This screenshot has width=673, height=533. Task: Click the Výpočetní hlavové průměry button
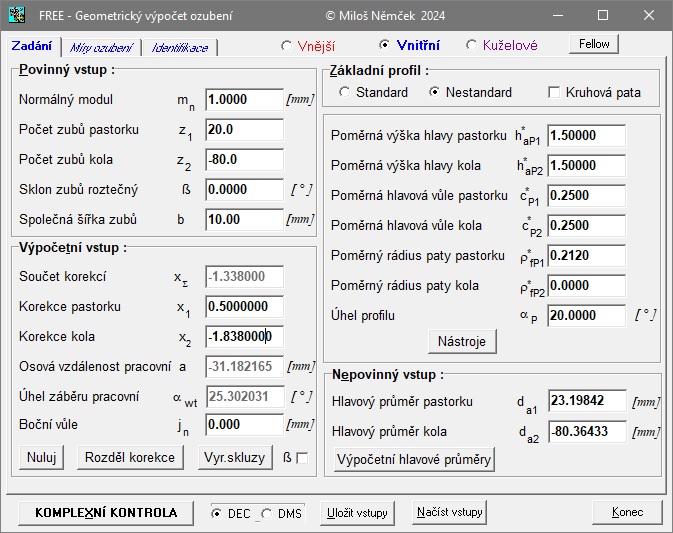pyautogui.click(x=414, y=460)
